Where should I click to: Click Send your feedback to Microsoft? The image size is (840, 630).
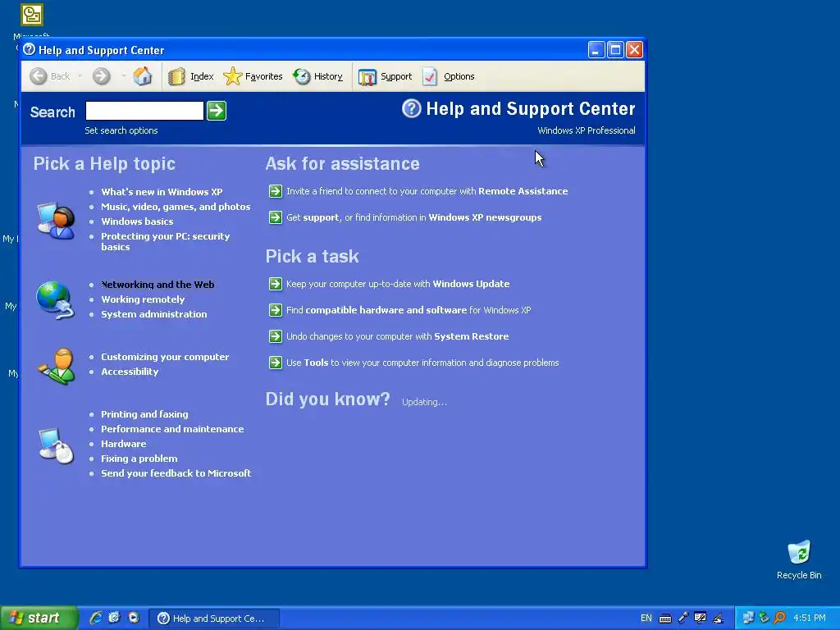[176, 473]
